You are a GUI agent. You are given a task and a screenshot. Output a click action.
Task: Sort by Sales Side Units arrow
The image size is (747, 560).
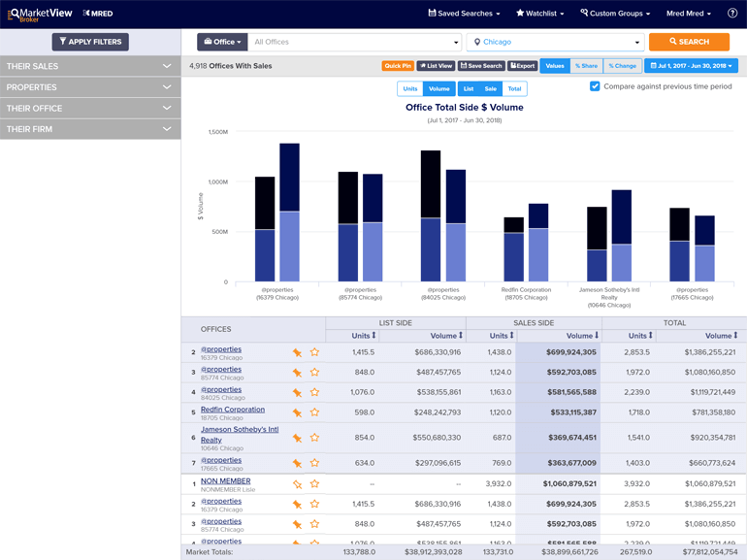(511, 336)
